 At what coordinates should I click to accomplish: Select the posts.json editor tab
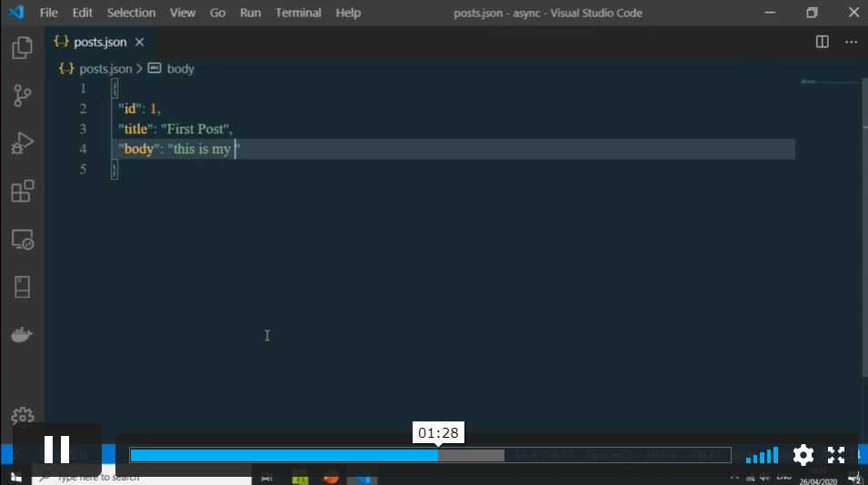98,42
